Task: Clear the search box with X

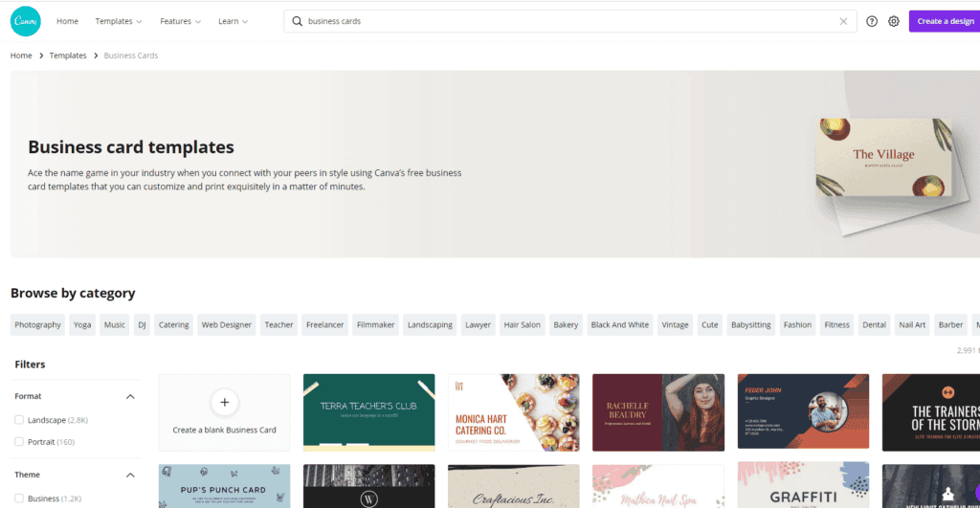Action: tap(843, 21)
